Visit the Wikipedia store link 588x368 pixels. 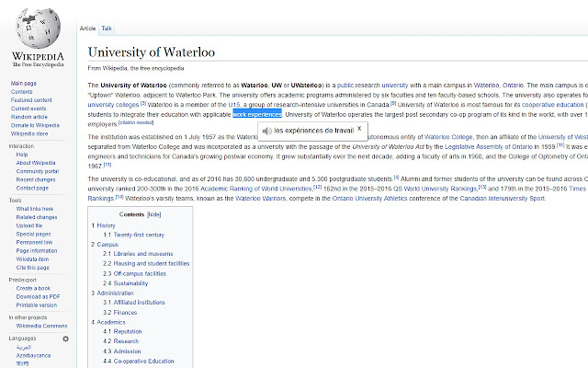click(28, 133)
